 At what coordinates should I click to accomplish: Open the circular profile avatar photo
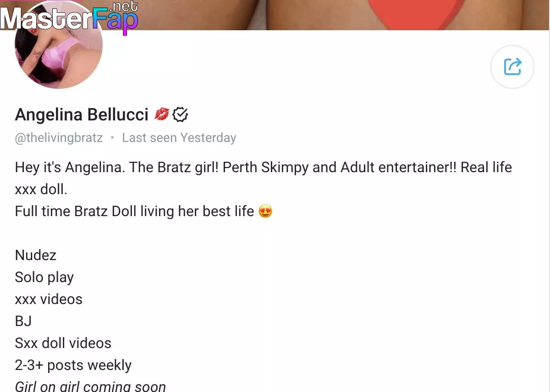(x=59, y=45)
